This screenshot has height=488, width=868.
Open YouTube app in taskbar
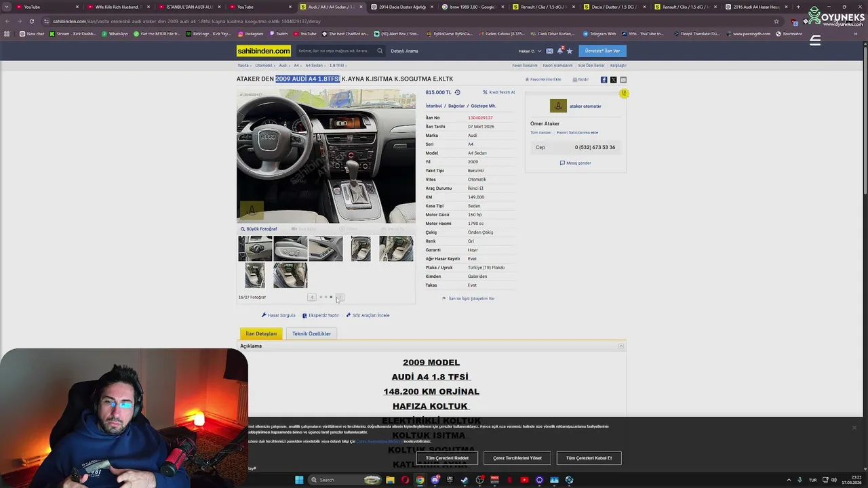pyautogui.click(x=524, y=480)
